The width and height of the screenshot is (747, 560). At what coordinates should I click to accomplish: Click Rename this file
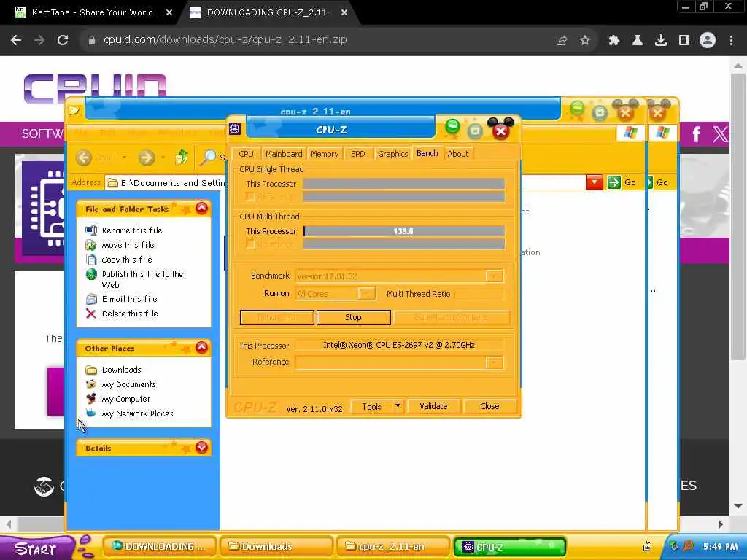132,230
